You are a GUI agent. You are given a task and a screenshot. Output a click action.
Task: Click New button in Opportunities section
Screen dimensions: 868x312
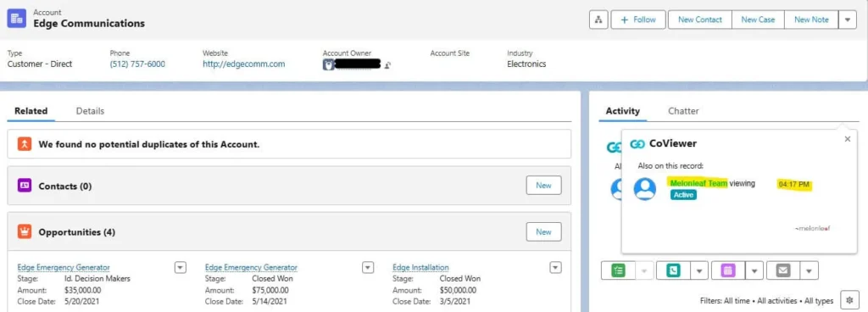543,231
